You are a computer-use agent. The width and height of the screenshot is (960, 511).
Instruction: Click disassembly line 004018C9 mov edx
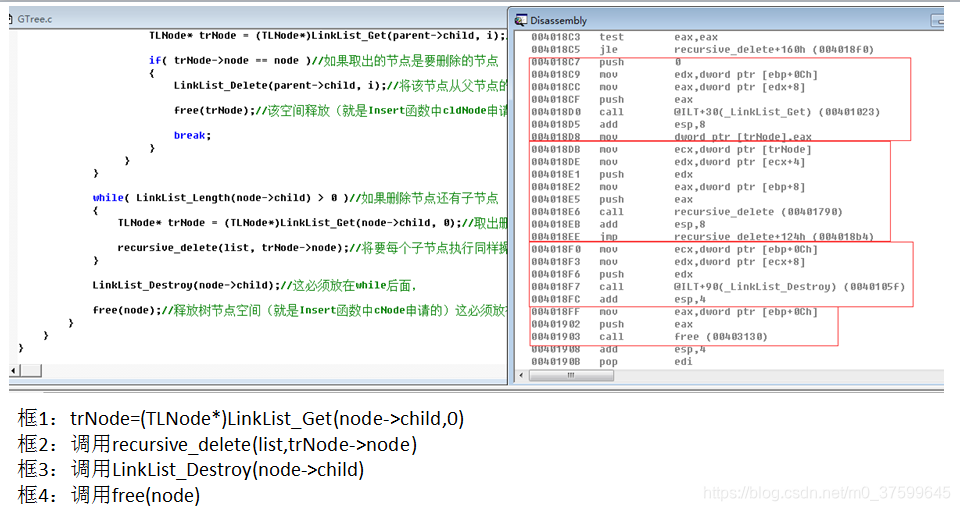(x=674, y=74)
